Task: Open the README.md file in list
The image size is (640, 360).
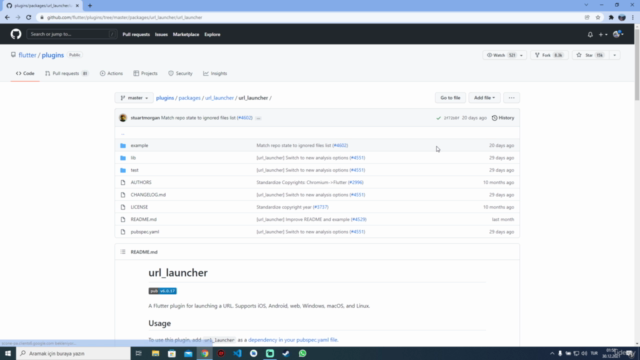Action: 144,219
